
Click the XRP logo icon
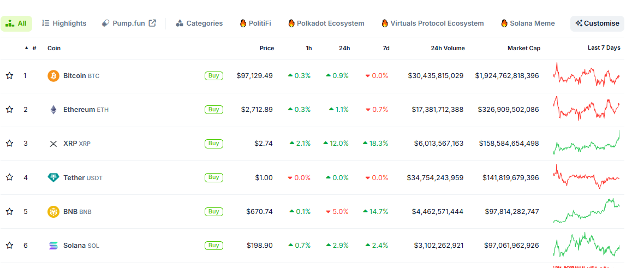pos(53,144)
